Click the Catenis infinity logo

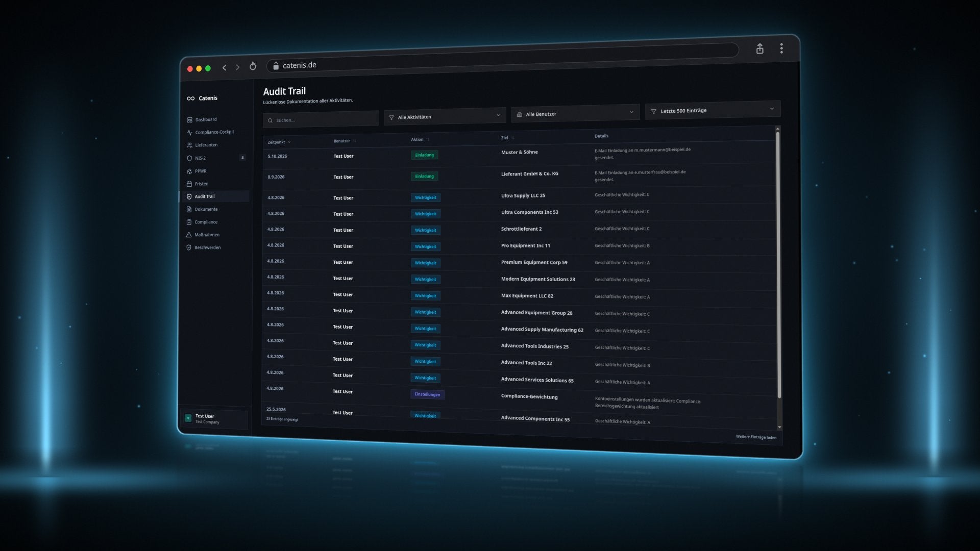coord(190,98)
